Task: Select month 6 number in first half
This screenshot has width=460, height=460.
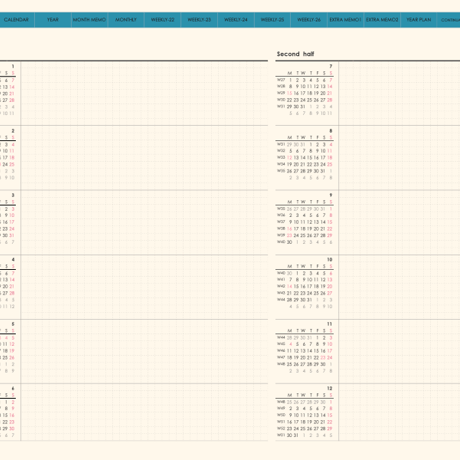Action: [x=13, y=388]
